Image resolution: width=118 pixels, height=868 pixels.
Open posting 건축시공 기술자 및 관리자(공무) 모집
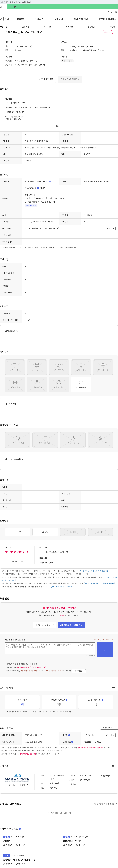[19, 860]
